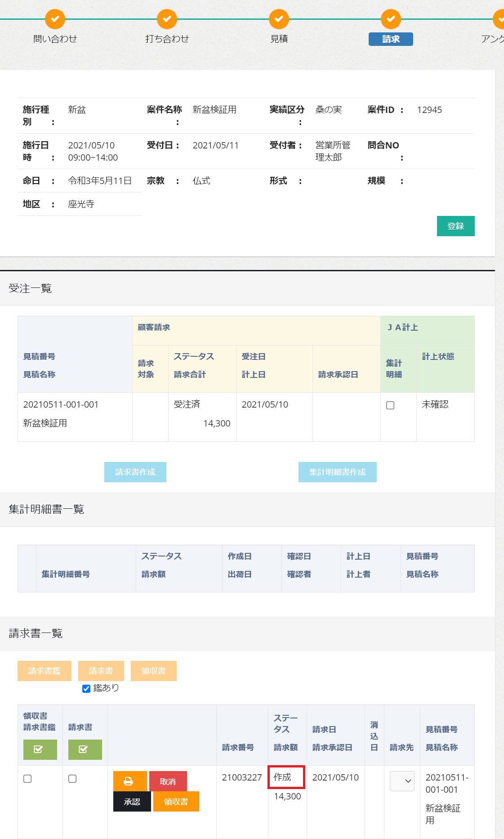Click green select-all icon under 領収書 請求書鑑
The height and width of the screenshot is (839, 504).
click(x=40, y=749)
